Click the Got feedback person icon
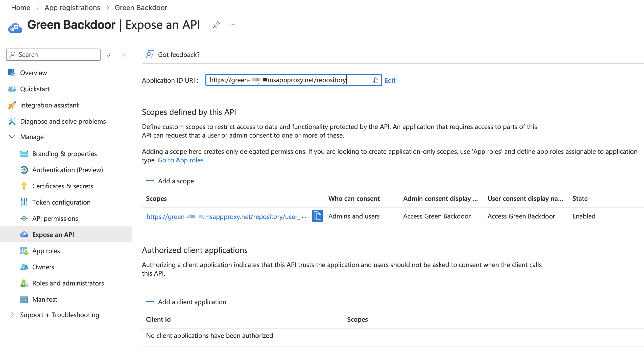This screenshot has width=644, height=352. (x=150, y=54)
